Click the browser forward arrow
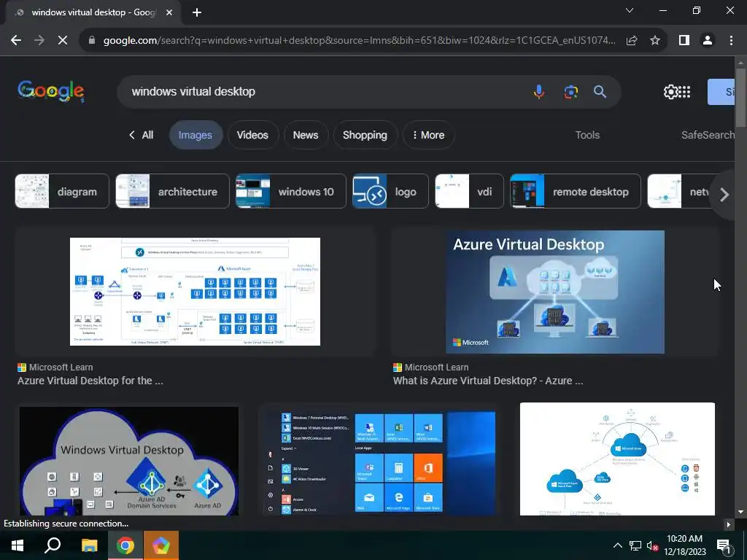Screen dimensions: 747x560 click(x=39, y=41)
